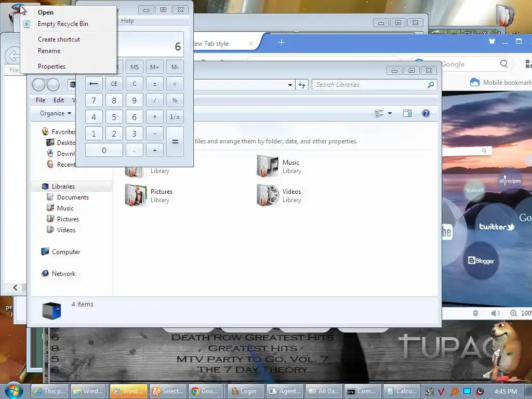Click the C clear key on Calculator
532x399 pixels.
tap(135, 84)
